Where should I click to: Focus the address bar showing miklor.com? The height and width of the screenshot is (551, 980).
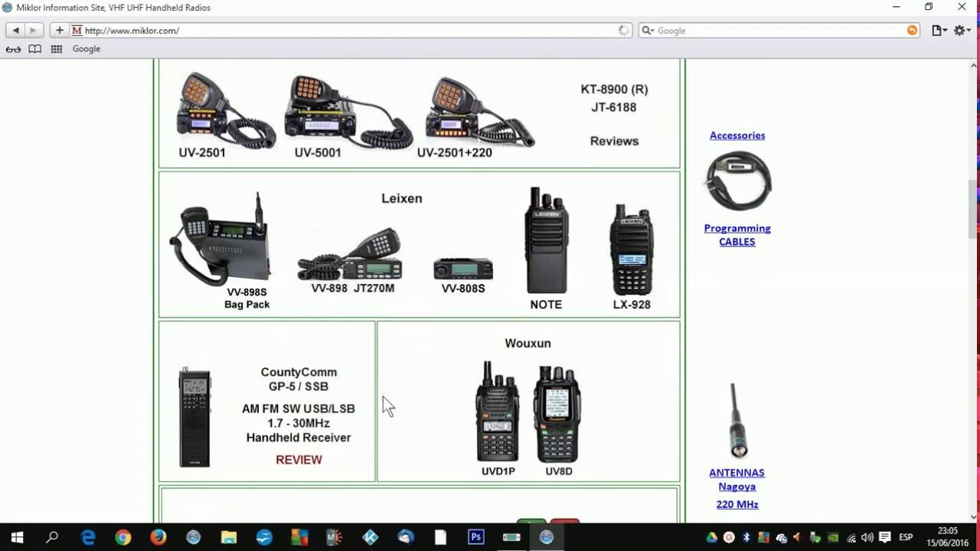point(352,31)
